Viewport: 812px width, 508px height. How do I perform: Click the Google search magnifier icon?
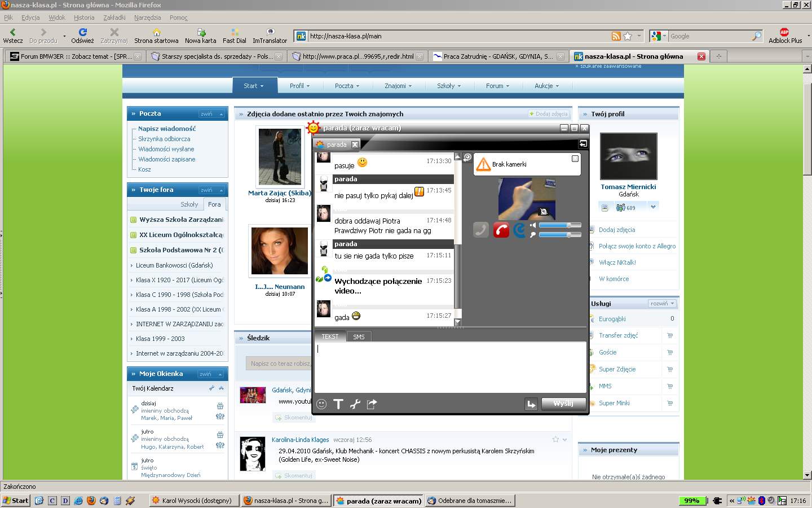pyautogui.click(x=757, y=36)
